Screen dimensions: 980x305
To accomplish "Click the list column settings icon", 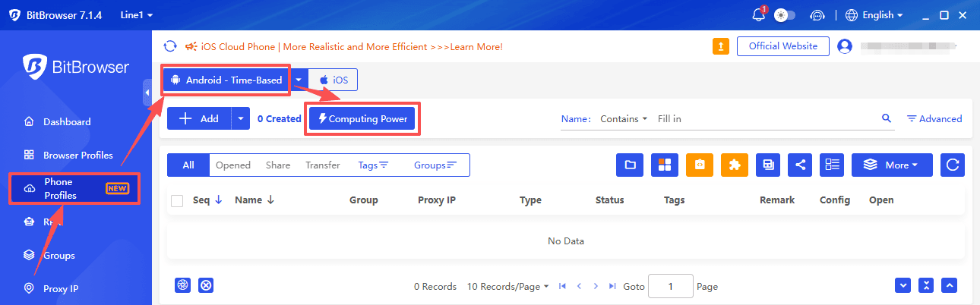I will click(833, 165).
